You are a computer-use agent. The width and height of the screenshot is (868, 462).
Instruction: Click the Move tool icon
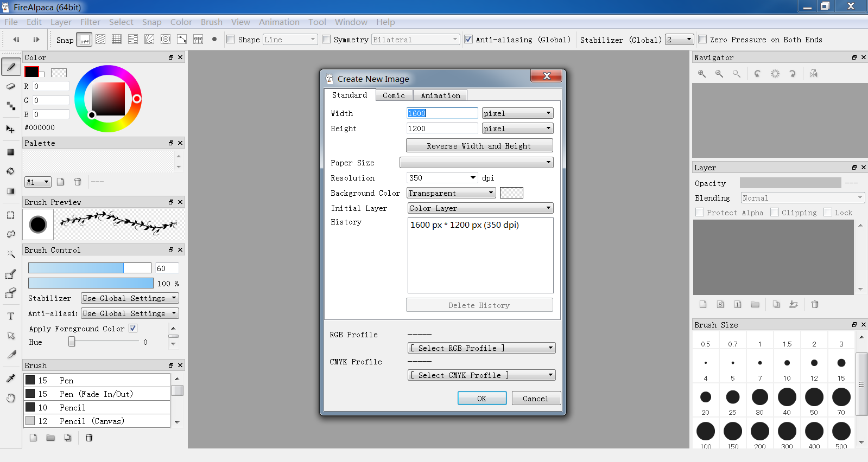coord(10,129)
